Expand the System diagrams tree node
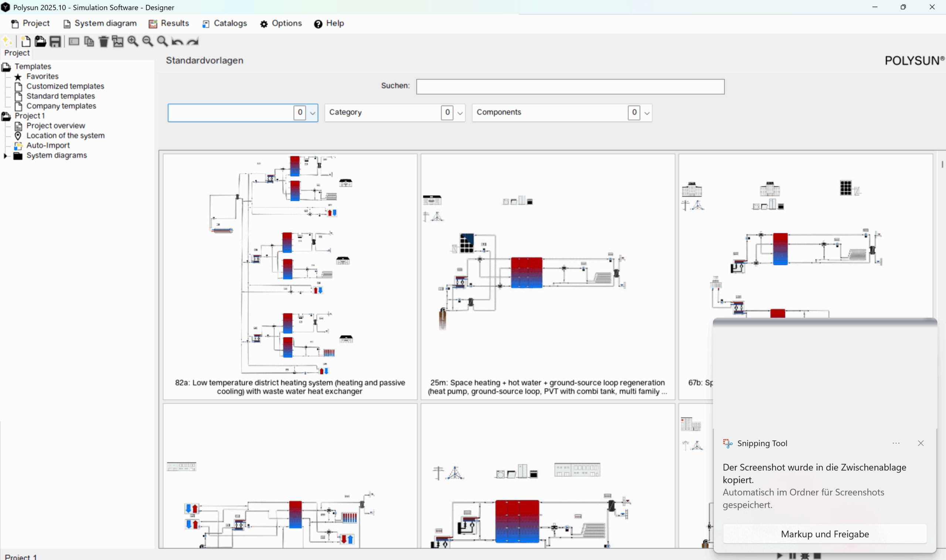 click(x=5, y=155)
